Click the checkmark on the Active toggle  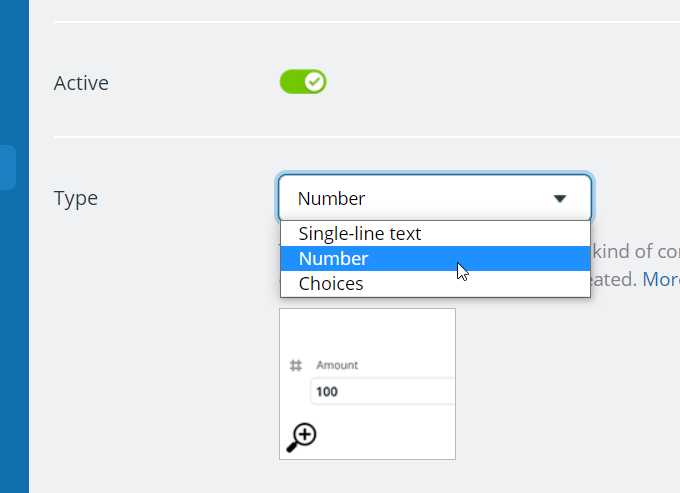[314, 82]
